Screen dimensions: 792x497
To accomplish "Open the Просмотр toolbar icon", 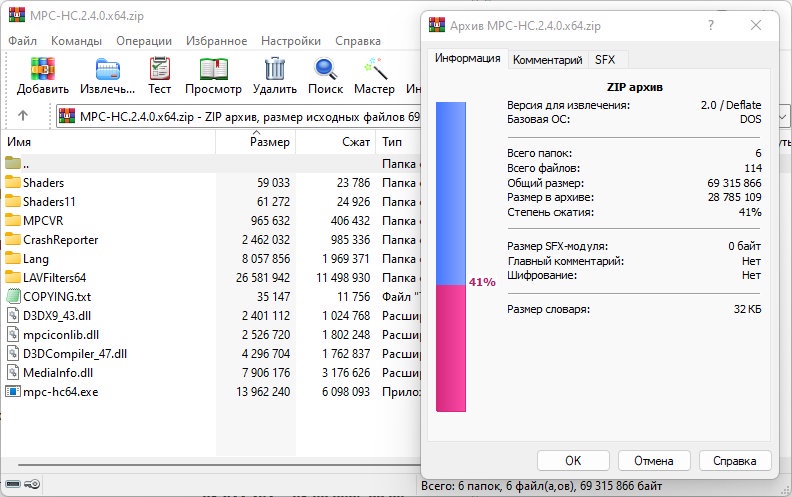I will [x=213, y=69].
